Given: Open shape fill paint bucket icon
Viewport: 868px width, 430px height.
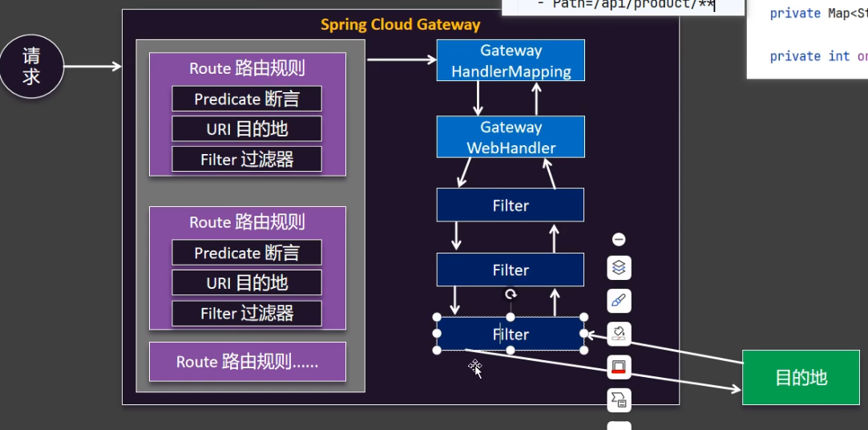Looking at the screenshot, I should (x=619, y=334).
